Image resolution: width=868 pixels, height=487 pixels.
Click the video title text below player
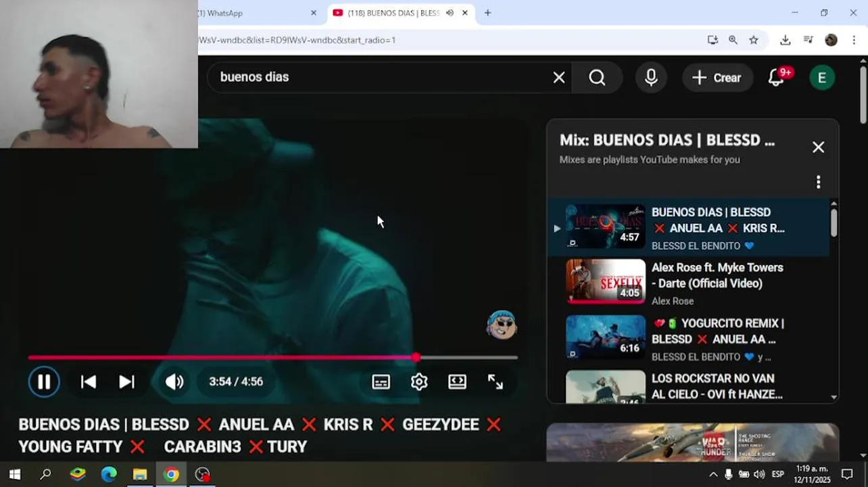click(x=260, y=436)
